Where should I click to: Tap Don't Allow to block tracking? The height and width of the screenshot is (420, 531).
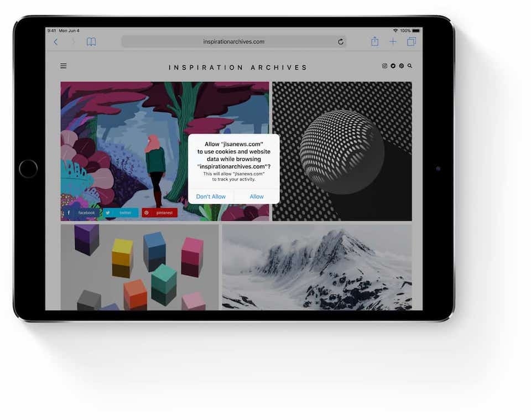[x=211, y=196]
